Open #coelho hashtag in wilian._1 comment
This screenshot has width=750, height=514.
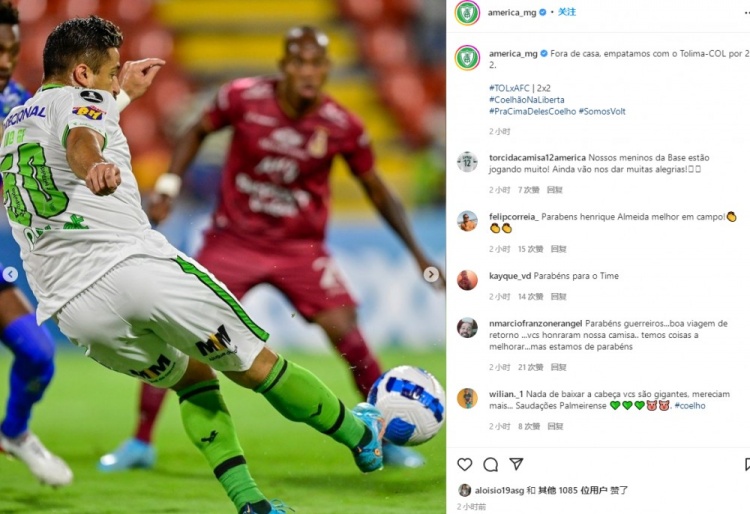[690, 405]
